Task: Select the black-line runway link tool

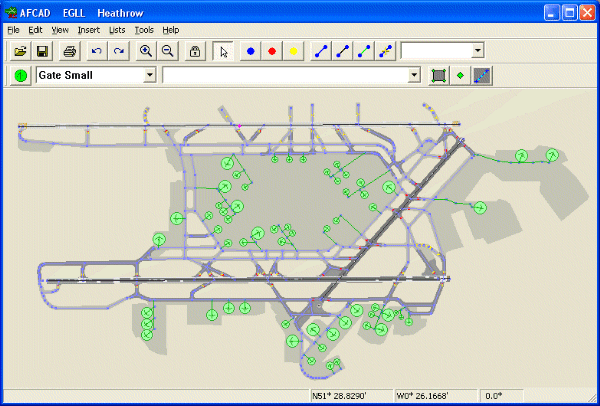Action: click(343, 51)
